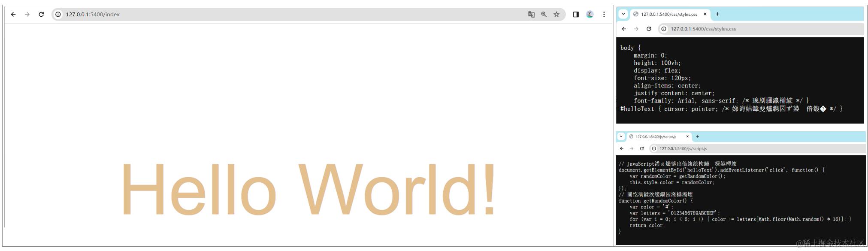Click 'return color;' line in script.js
Viewport: 868px width, 251px height.
click(647, 225)
